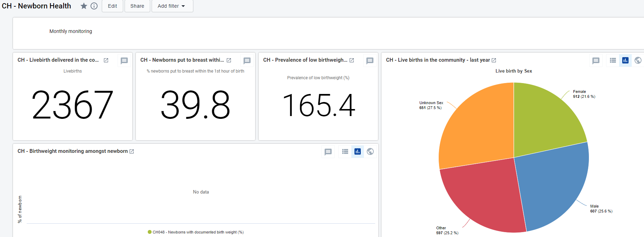Image resolution: width=644 pixels, height=237 pixels.
Task: Open Live births in community external link
Action: pyautogui.click(x=494, y=60)
